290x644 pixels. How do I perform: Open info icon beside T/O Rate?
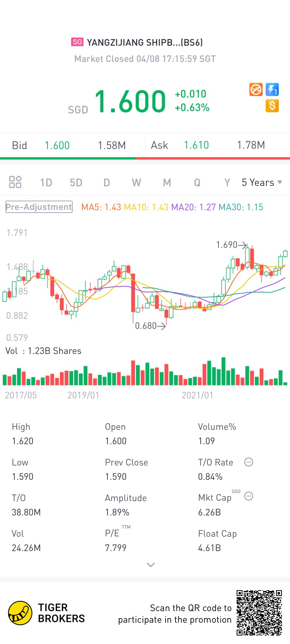[249, 462]
